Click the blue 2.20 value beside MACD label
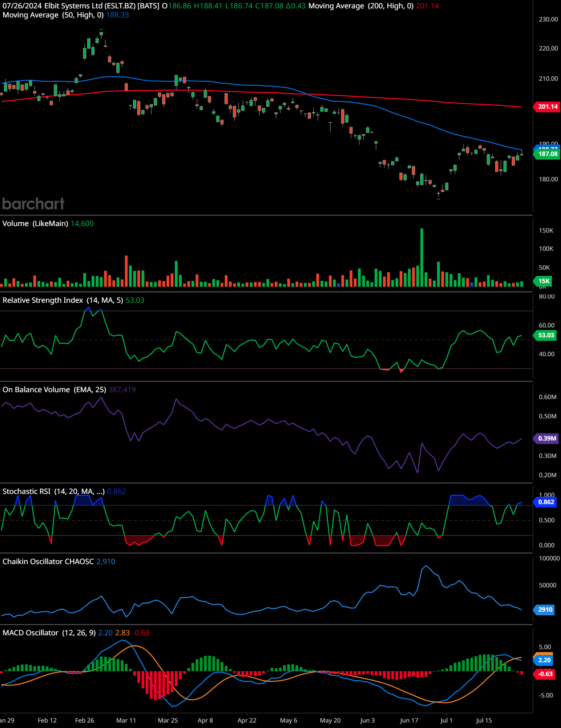This screenshot has height=728, width=561. click(x=105, y=633)
